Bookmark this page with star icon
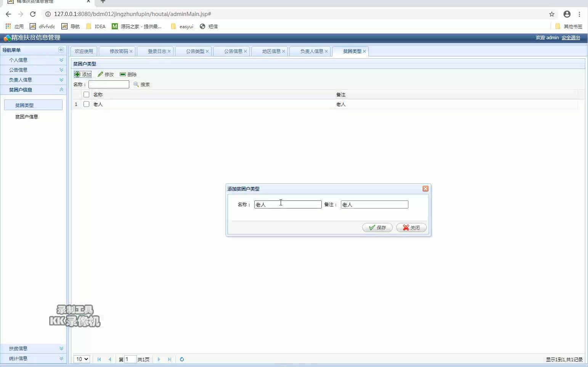The image size is (588, 367). pyautogui.click(x=552, y=14)
